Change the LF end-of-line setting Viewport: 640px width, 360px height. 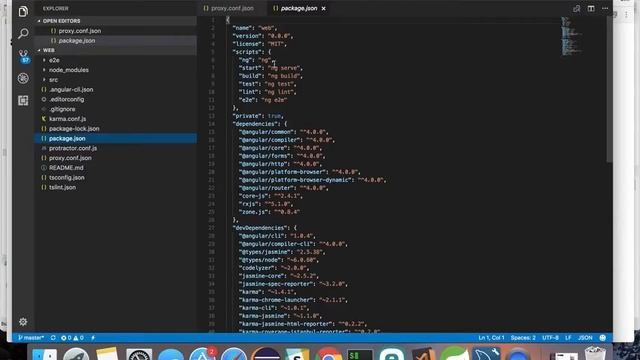(568, 338)
